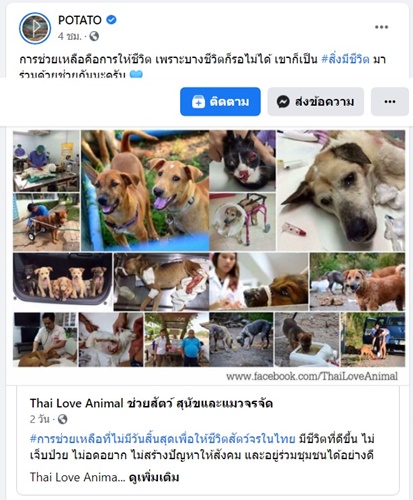Click the globe icon beside the 2 วัน timestamp

click(x=62, y=419)
